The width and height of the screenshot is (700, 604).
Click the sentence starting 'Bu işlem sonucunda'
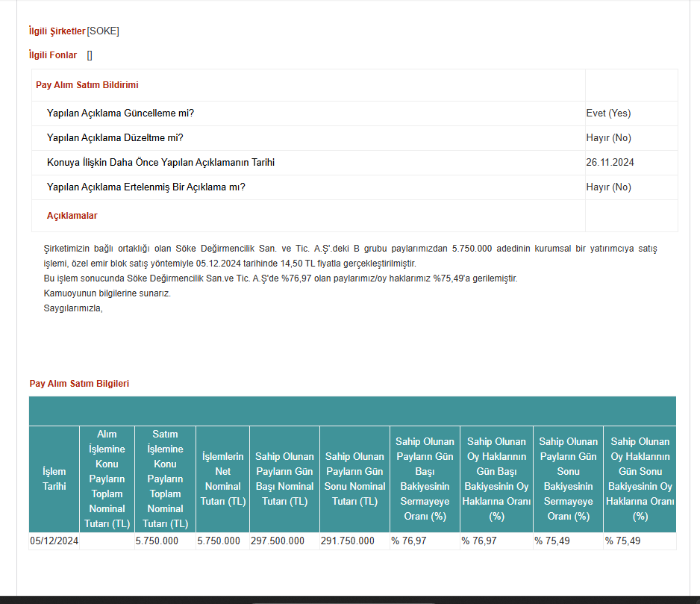(x=281, y=278)
